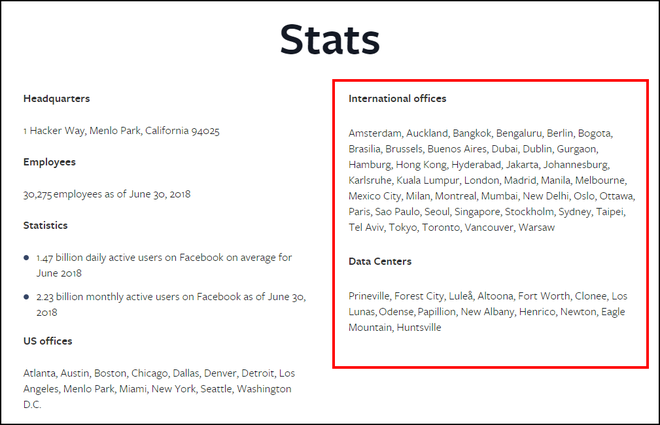Click the Employees heading
660x425 pixels.
tap(49, 162)
